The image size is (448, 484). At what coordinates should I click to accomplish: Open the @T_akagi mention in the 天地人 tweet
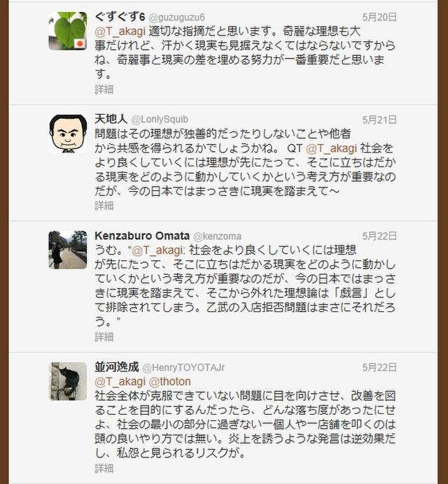pyautogui.click(x=331, y=148)
